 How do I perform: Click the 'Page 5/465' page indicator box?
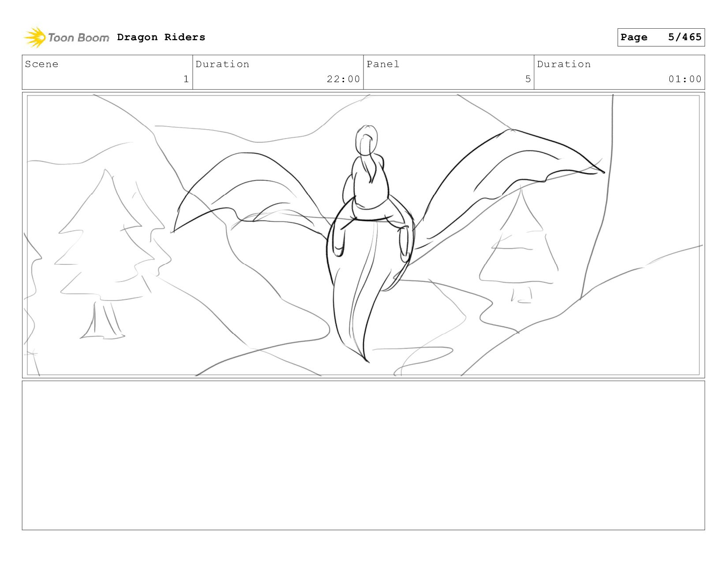tap(661, 37)
